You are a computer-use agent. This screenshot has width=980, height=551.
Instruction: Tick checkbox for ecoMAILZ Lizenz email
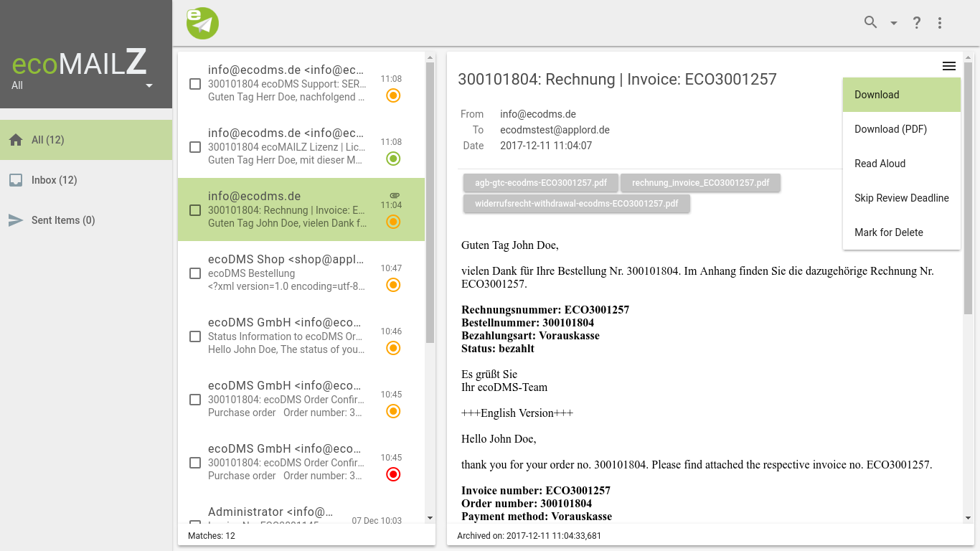(195, 147)
